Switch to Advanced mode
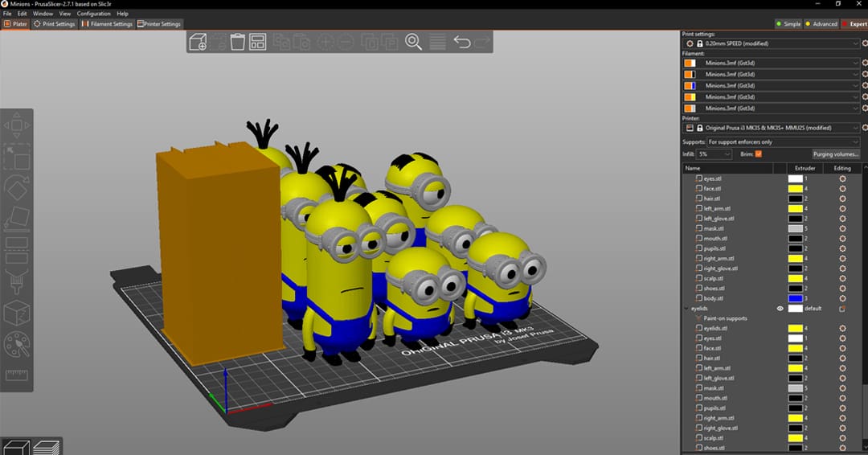Image resolution: width=868 pixels, height=455 pixels. pos(821,24)
